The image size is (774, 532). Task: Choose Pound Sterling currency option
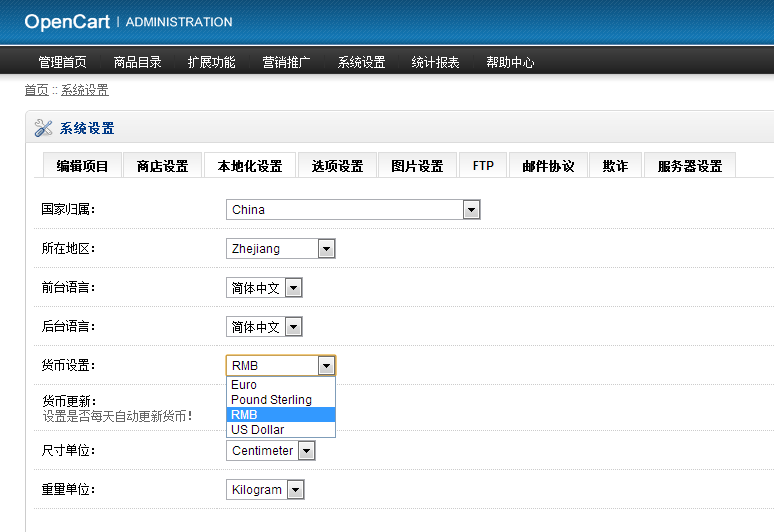271,400
